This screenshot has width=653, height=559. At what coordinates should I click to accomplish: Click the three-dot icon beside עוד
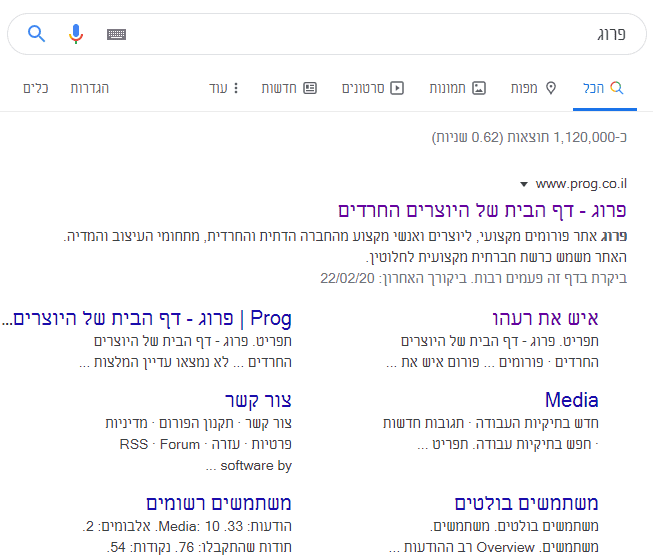[x=236, y=88]
